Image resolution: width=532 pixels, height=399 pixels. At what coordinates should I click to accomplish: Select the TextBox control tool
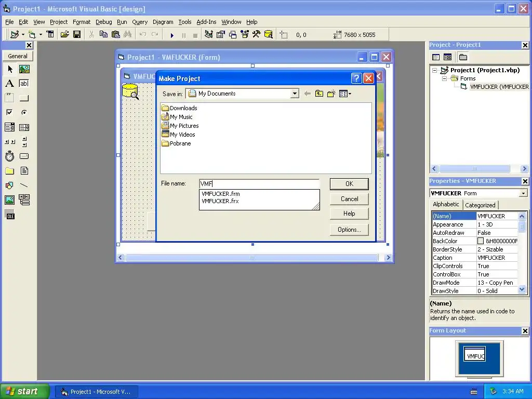click(x=24, y=84)
